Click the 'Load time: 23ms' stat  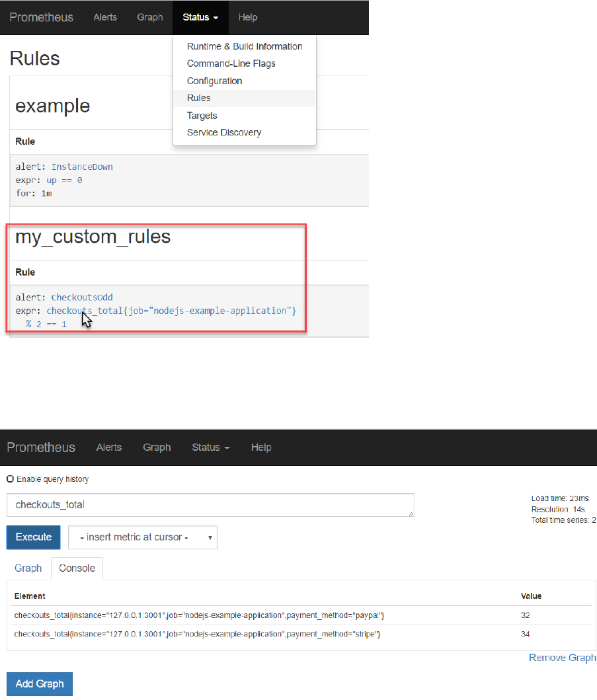click(560, 498)
